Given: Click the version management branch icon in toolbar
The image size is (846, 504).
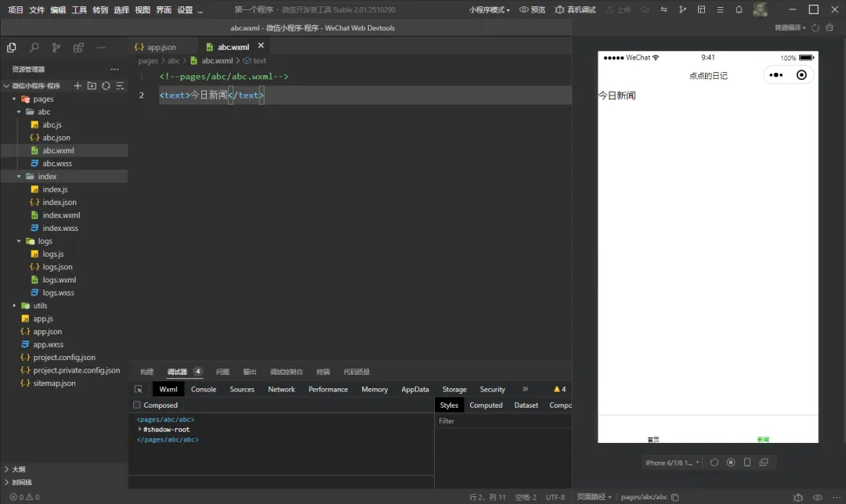Looking at the screenshot, I should tap(682, 9).
